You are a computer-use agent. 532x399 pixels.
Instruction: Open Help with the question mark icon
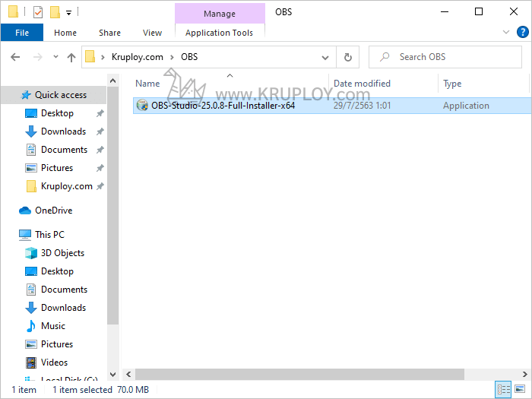[523, 32]
